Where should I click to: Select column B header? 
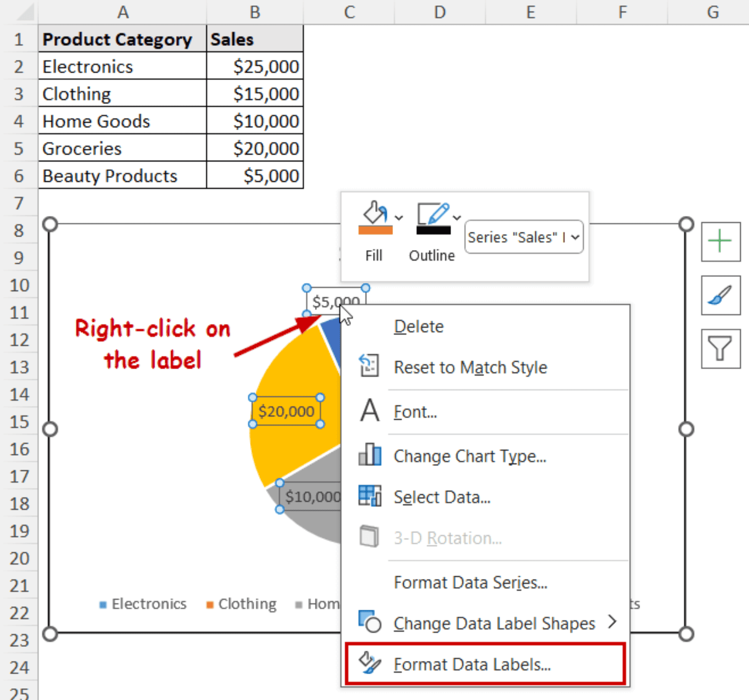(255, 12)
